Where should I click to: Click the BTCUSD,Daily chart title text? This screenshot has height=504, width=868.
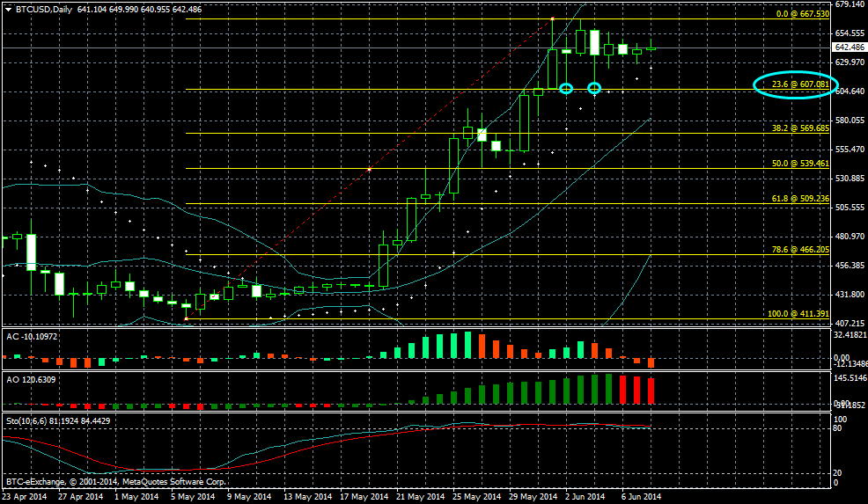[45, 9]
